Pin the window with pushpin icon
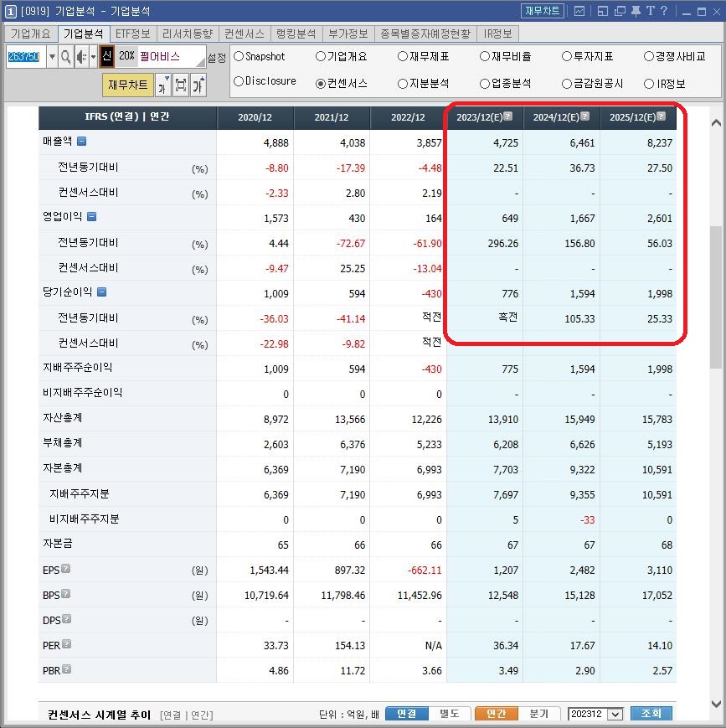 (636, 11)
